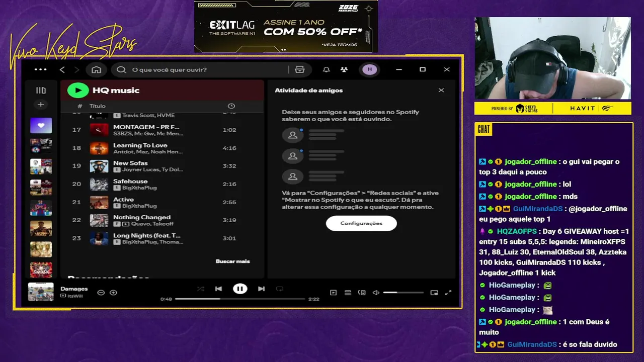The image size is (644, 362).
Task: Click the 'HQ music' playlist title
Action: pyautogui.click(x=116, y=90)
